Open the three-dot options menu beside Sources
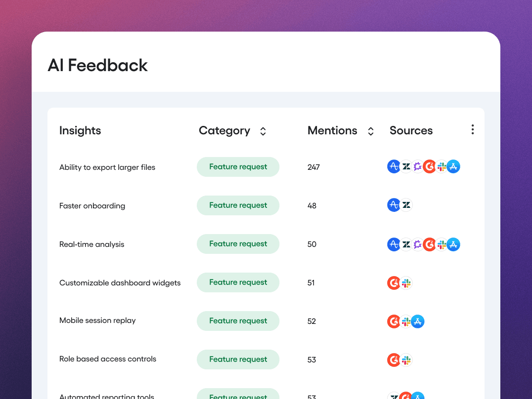 pos(472,129)
